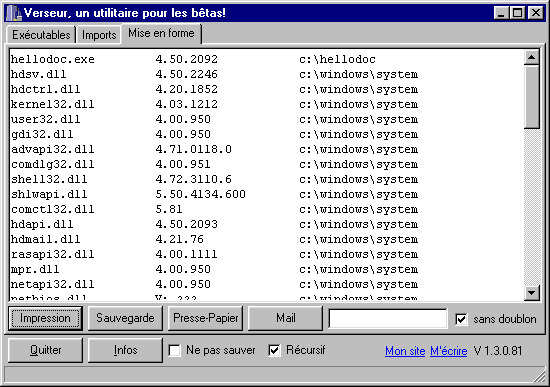The image size is (550, 387).
Task: Click the Quitter button
Action: [45, 350]
